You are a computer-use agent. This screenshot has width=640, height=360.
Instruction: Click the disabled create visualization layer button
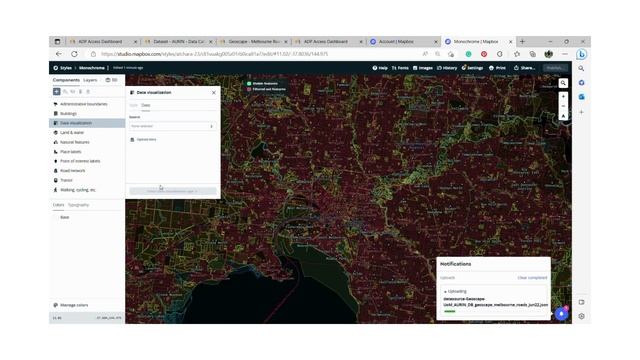click(173, 191)
